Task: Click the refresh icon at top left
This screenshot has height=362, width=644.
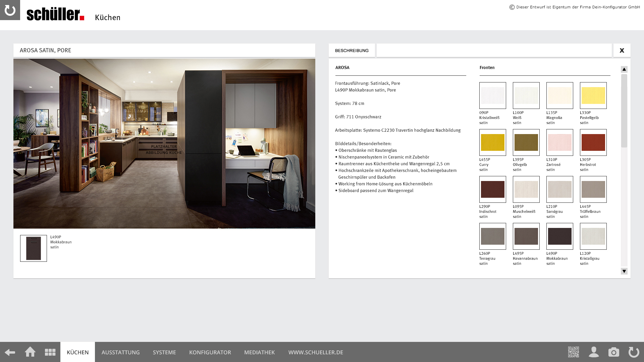Action: pos(10,10)
